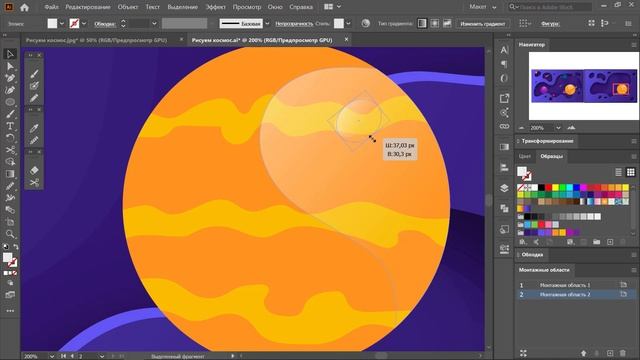Click the Фигура link in control bar
Viewport: 640px width, 360px height.
(x=550, y=24)
